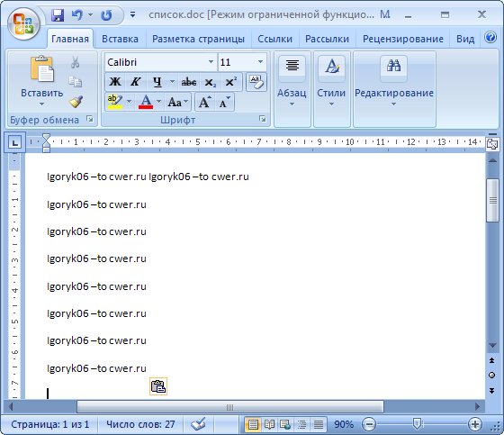Viewport: 504px width, 435px height.
Task: Toggle italic К formatting
Action: pyautogui.click(x=135, y=82)
